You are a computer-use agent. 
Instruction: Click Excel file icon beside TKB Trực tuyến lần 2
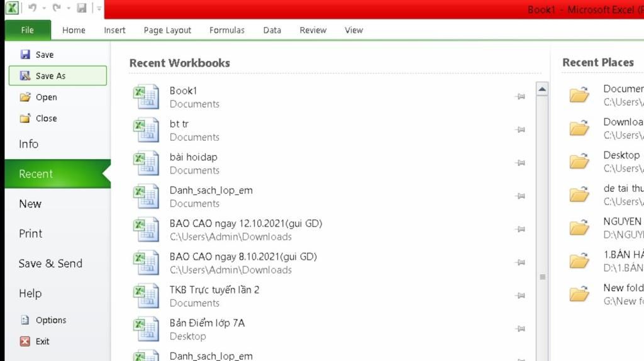146,296
